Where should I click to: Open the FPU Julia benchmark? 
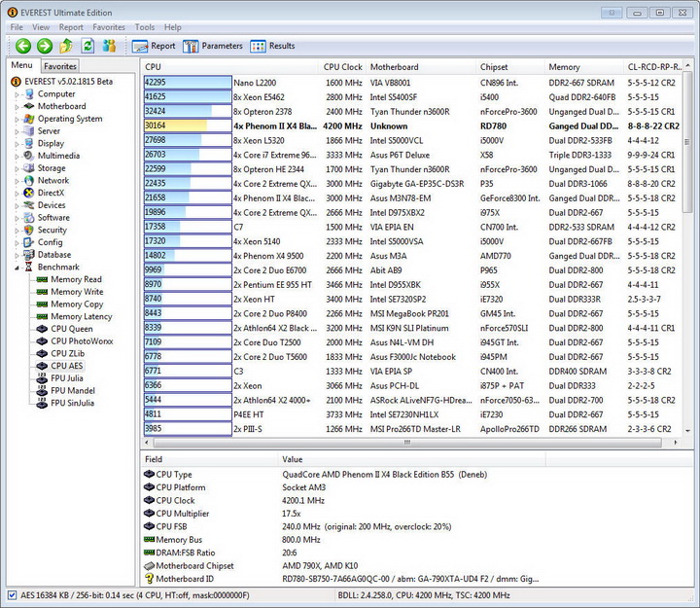(66, 378)
